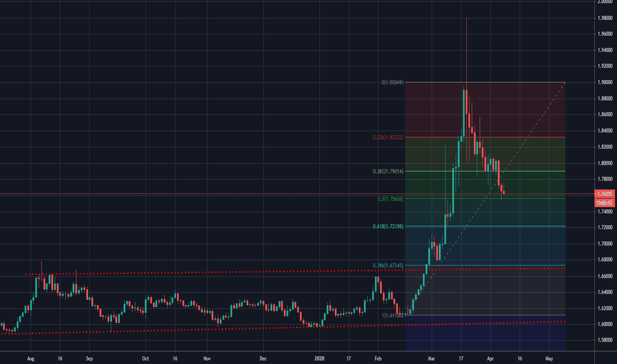Select 1.62000 on the price scale
This screenshot has width=617, height=364.
click(x=605, y=308)
